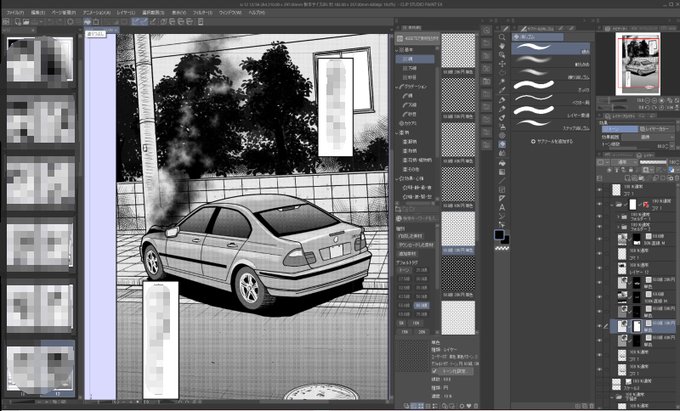The width and height of the screenshot is (680, 411).
Task: Click the 作成した素材 filter button
Action: (x=410, y=236)
